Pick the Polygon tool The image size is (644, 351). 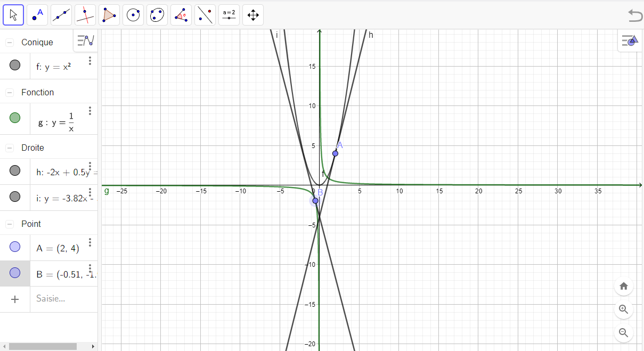pyautogui.click(x=109, y=15)
